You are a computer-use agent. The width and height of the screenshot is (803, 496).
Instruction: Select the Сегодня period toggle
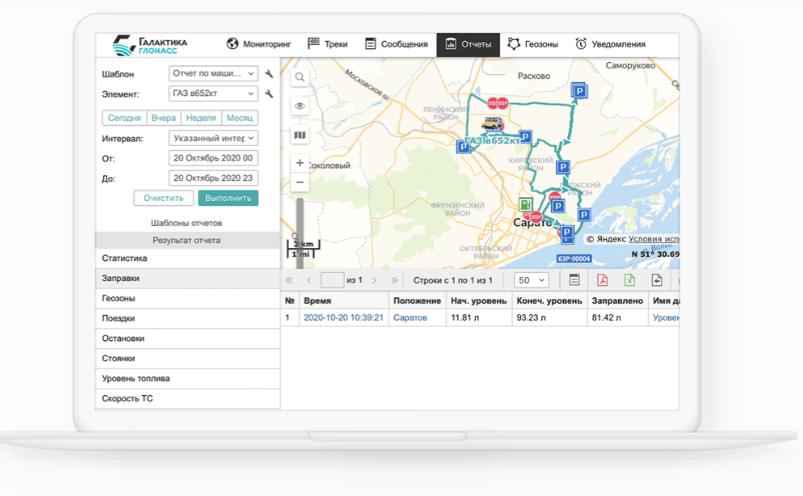pyautogui.click(x=124, y=118)
